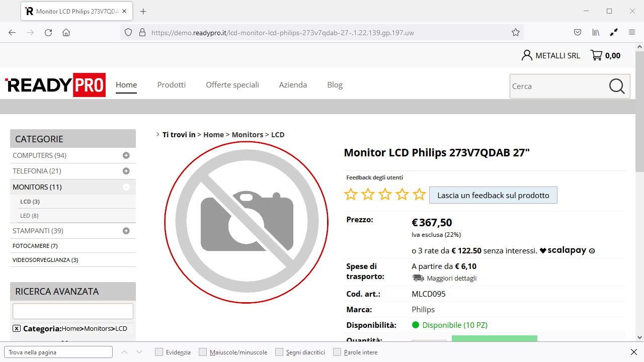Go to previous find result arrow
This screenshot has width=644, height=362.
(124, 352)
